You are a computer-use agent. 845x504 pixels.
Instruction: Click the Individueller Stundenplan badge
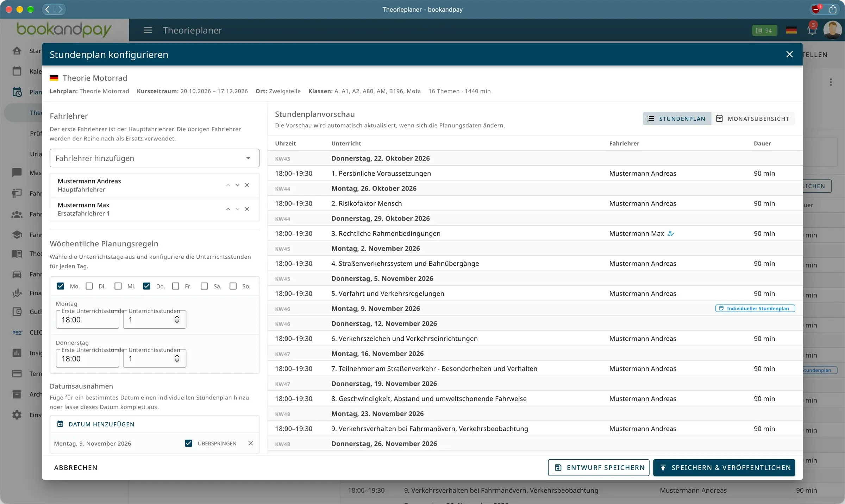pyautogui.click(x=755, y=308)
